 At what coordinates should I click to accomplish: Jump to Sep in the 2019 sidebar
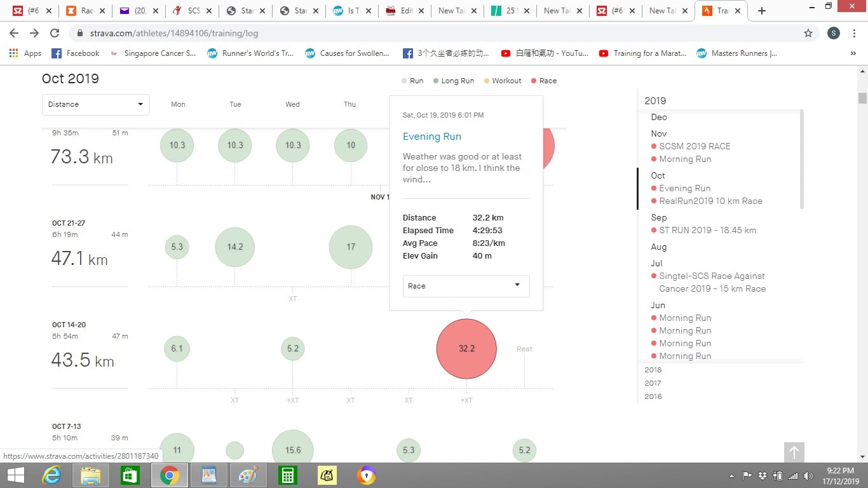[659, 217]
